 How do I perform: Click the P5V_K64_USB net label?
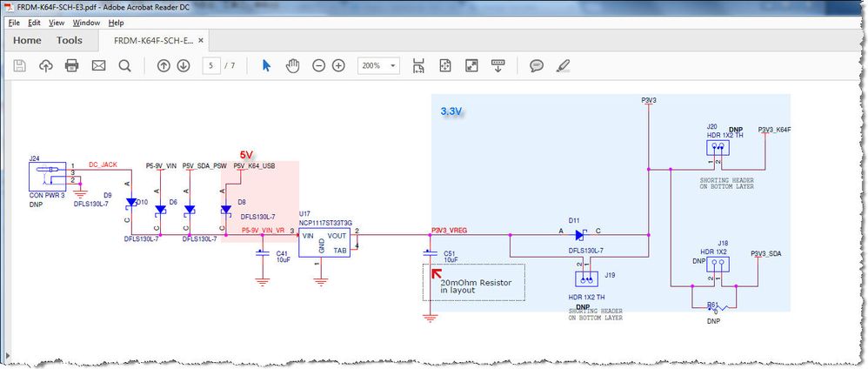coord(254,165)
